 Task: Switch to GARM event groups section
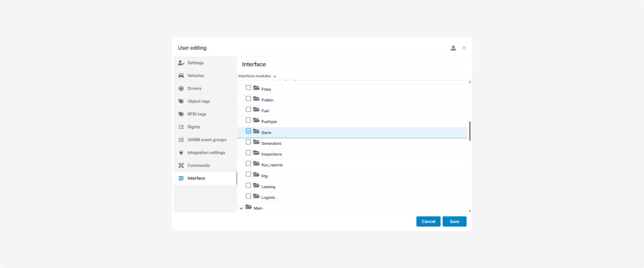tap(207, 140)
